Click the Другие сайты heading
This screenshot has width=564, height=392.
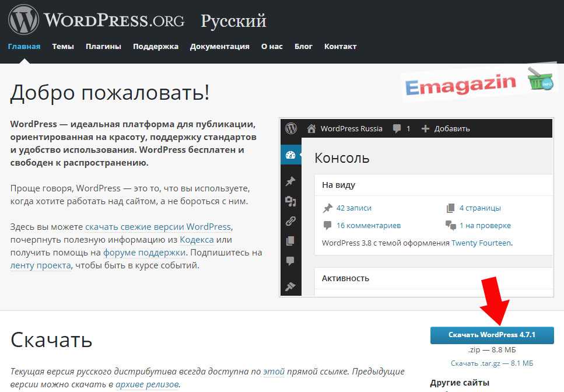(x=460, y=383)
